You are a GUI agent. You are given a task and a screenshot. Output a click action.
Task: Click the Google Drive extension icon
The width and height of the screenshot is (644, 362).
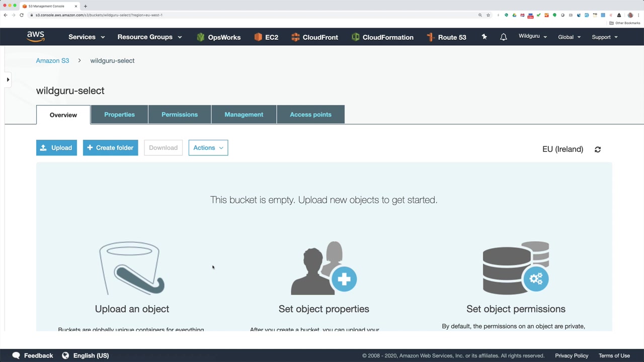coord(514,15)
